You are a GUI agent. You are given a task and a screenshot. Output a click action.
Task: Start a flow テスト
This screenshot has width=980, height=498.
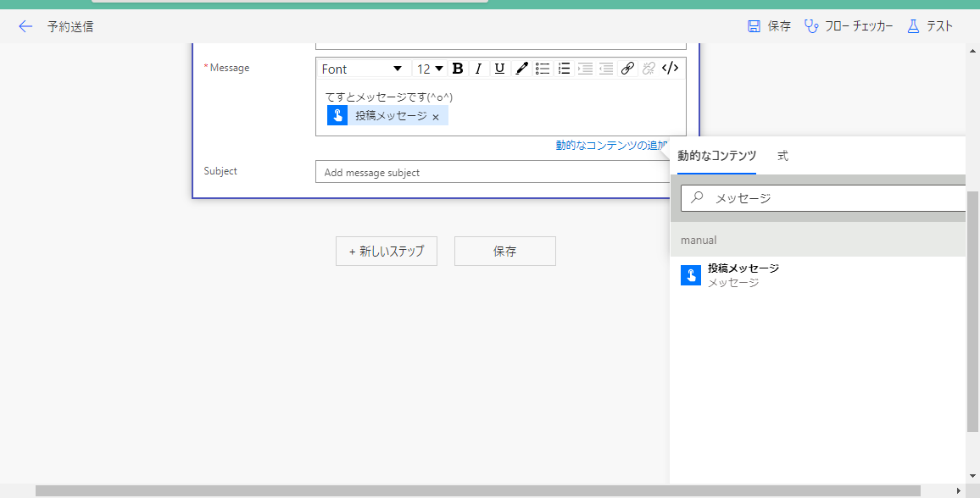coord(930,26)
